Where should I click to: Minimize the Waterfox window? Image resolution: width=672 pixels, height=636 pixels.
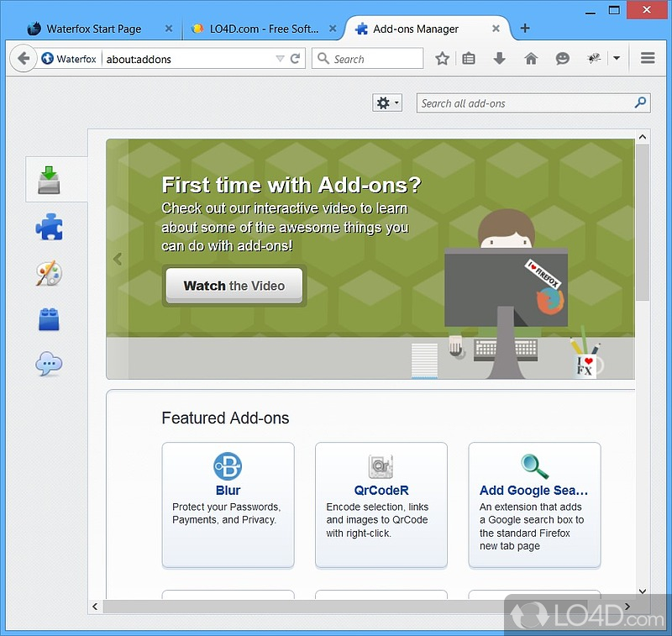(591, 12)
